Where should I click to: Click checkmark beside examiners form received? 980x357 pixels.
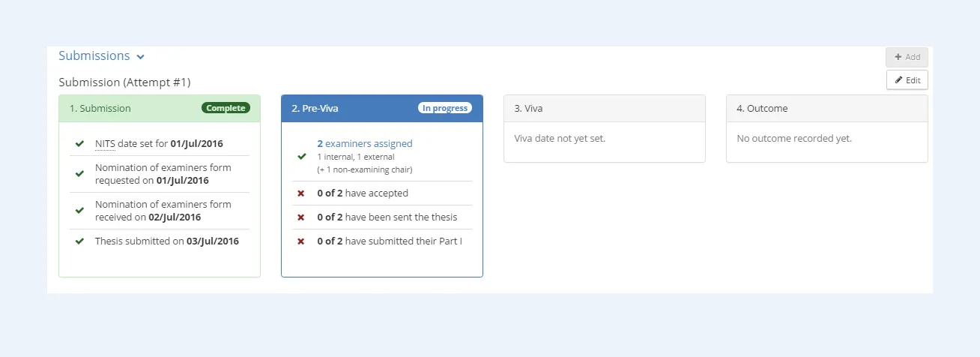(79, 211)
